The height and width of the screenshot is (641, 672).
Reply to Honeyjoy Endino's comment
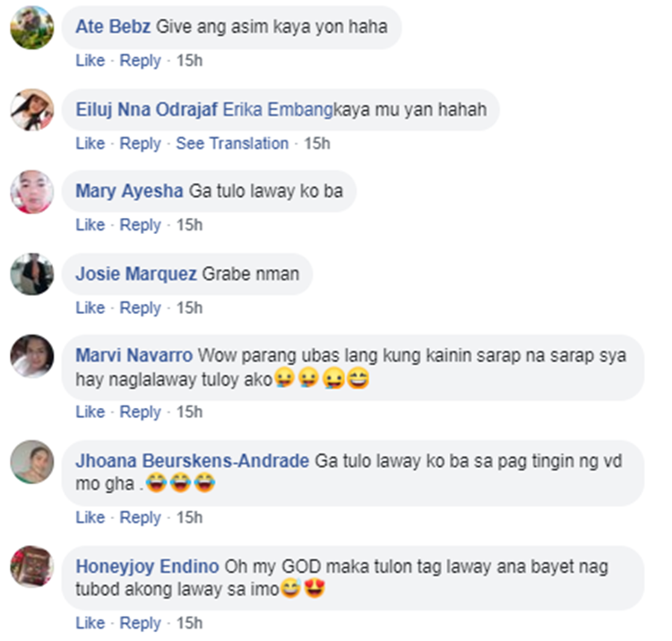click(140, 623)
